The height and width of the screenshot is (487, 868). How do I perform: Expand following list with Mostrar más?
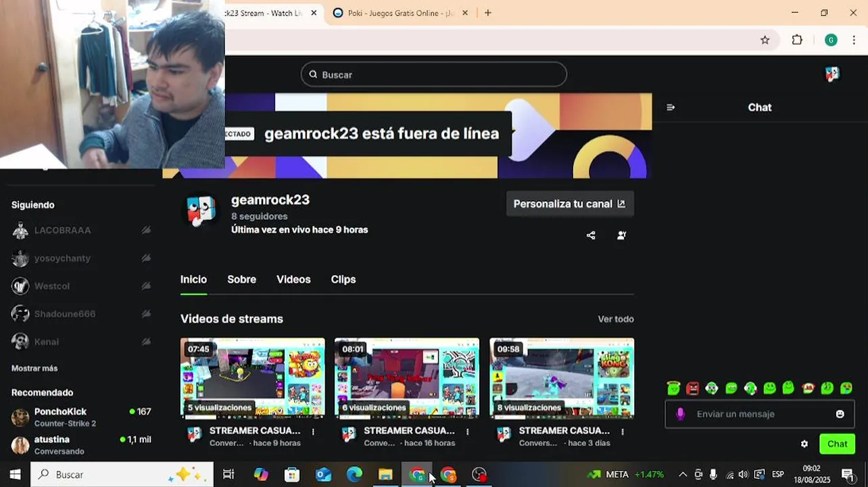click(34, 369)
